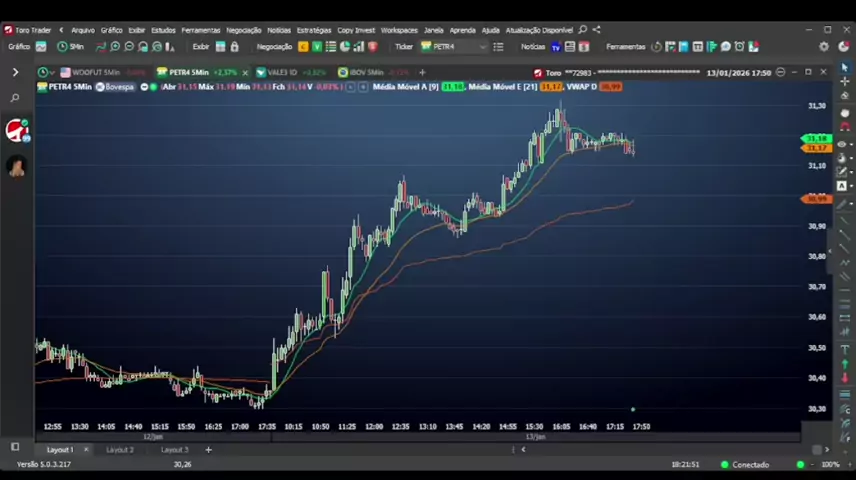856x480 pixels.
Task: Open the search magnifier in the left sidebar
Action: coord(15,98)
